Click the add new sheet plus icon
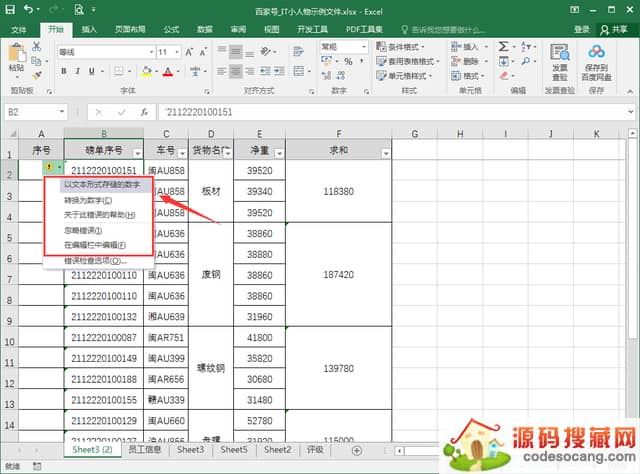 point(357,451)
